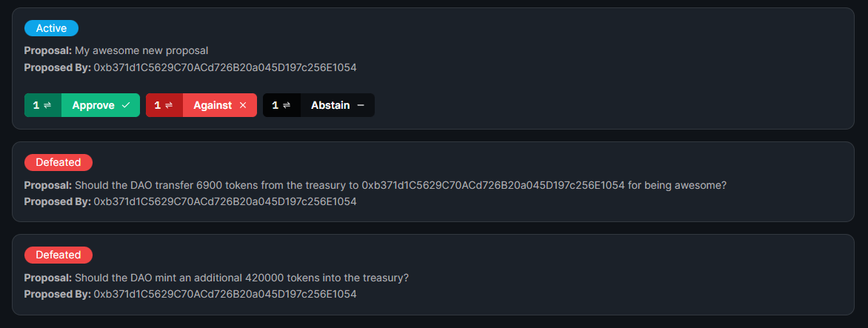Screen dimensions: 868x328
Task: Click swap arrows icon in green vote counter
Action: [x=47, y=105]
